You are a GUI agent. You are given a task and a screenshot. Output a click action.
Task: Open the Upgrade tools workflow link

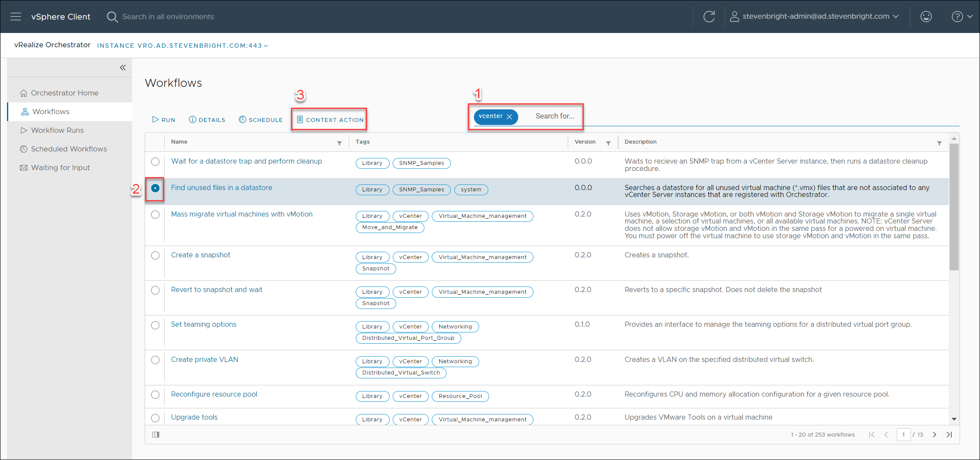tap(194, 417)
